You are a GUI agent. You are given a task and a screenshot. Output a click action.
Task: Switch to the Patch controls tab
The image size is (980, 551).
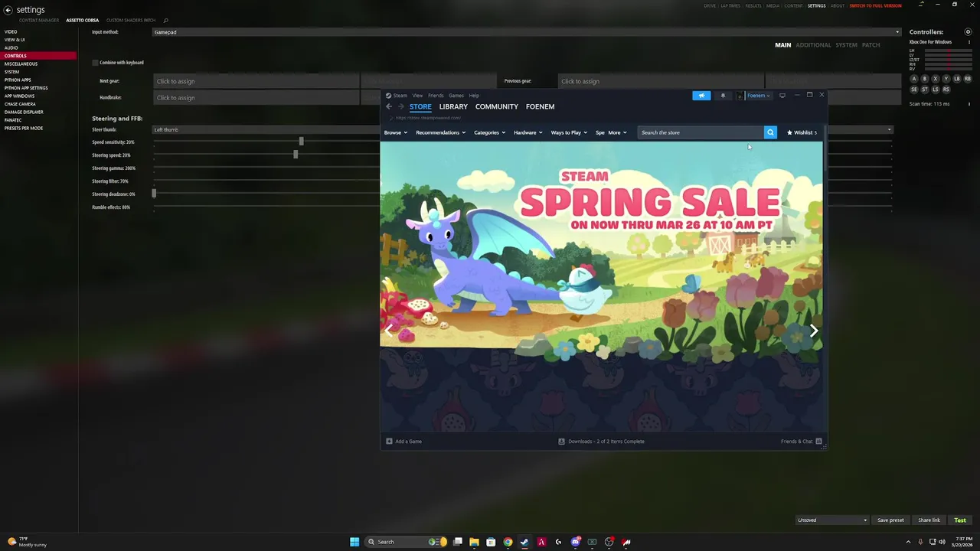coord(871,45)
